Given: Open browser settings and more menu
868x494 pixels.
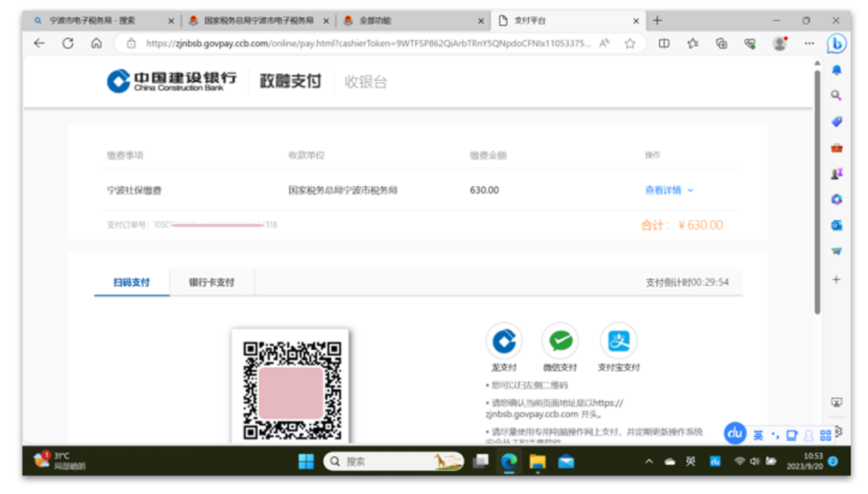Looking at the screenshot, I should (809, 43).
